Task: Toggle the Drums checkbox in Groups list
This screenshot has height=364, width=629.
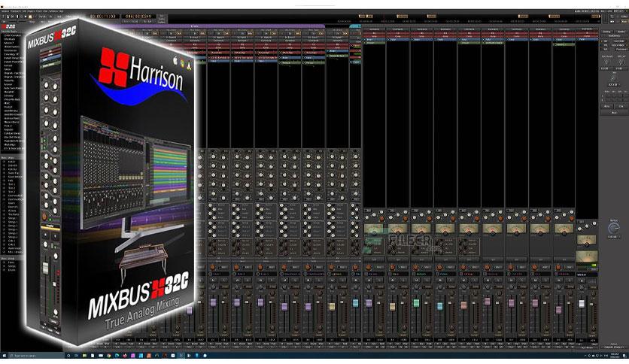Action: (4, 270)
